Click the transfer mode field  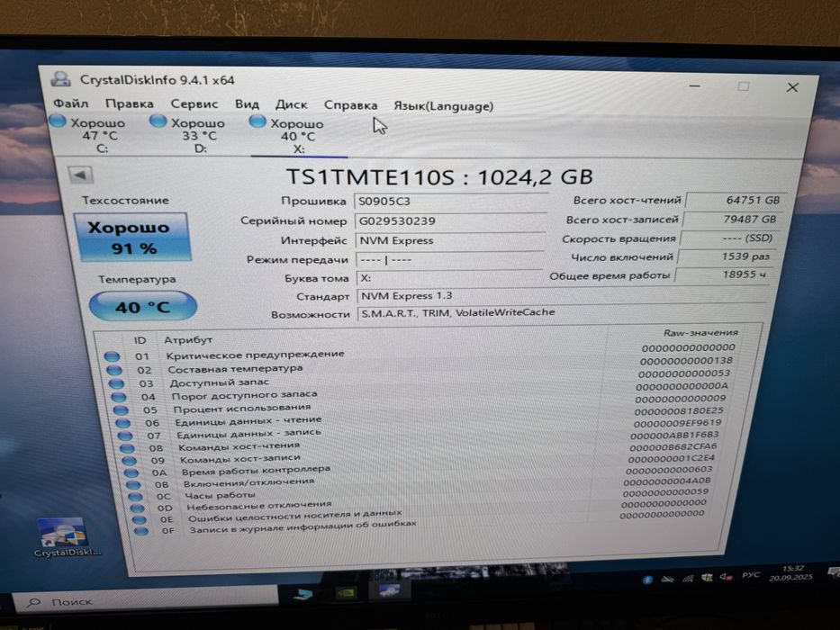pos(449,260)
